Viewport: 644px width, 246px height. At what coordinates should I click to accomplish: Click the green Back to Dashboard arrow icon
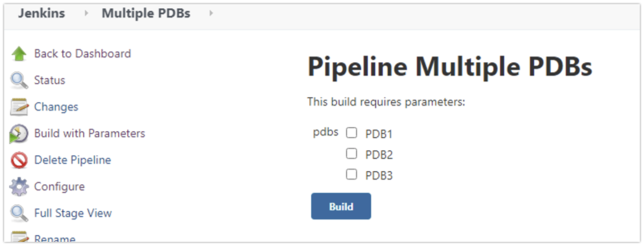19,54
